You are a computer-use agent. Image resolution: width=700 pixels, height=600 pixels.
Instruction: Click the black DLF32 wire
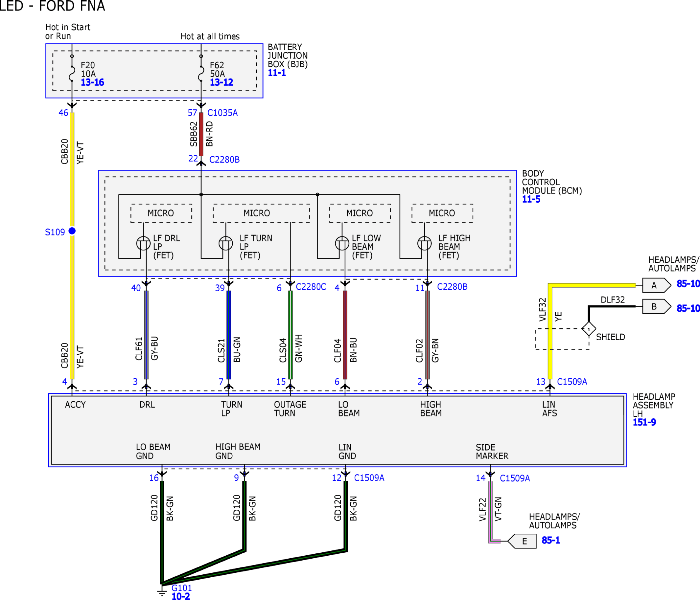612,307
